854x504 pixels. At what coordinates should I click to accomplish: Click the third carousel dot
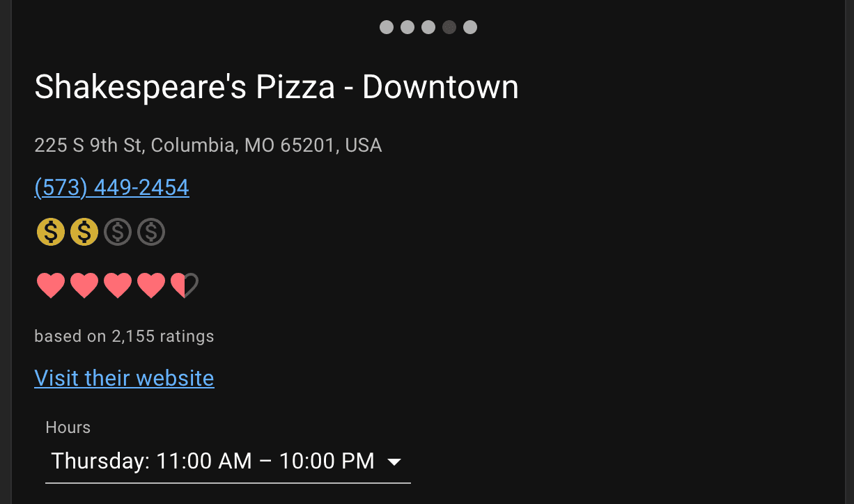pos(428,27)
